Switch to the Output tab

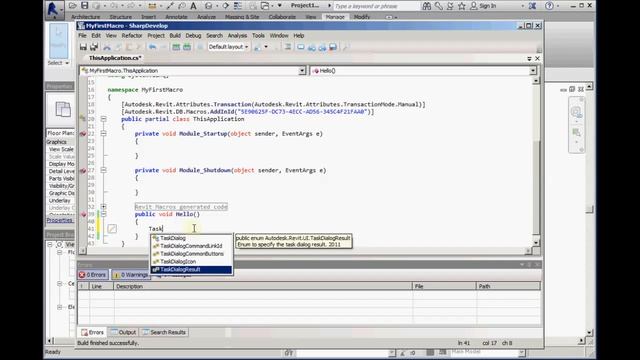(x=123, y=332)
